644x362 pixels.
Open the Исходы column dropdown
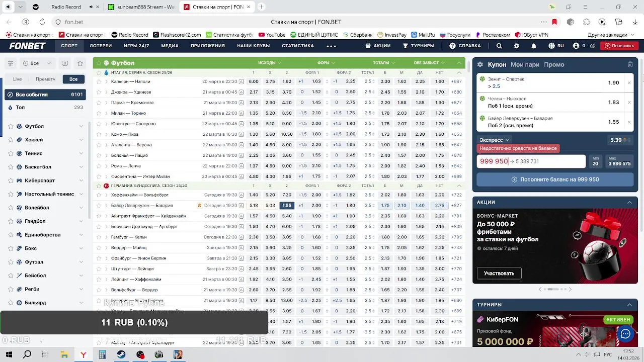coord(270,63)
